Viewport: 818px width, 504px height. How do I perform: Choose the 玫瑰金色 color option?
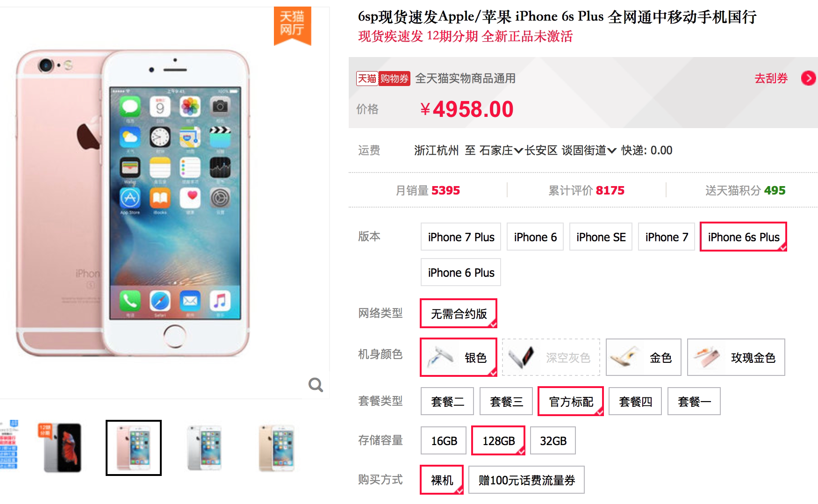736,358
